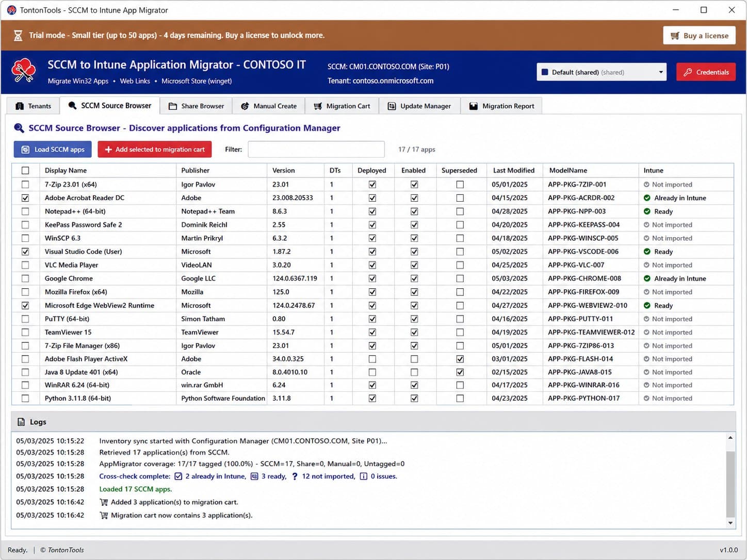Viewport: 747px width, 560px height.
Task: Toggle Superseded checkbox for Adobe Flash Player ActiveX
Action: coord(460,359)
